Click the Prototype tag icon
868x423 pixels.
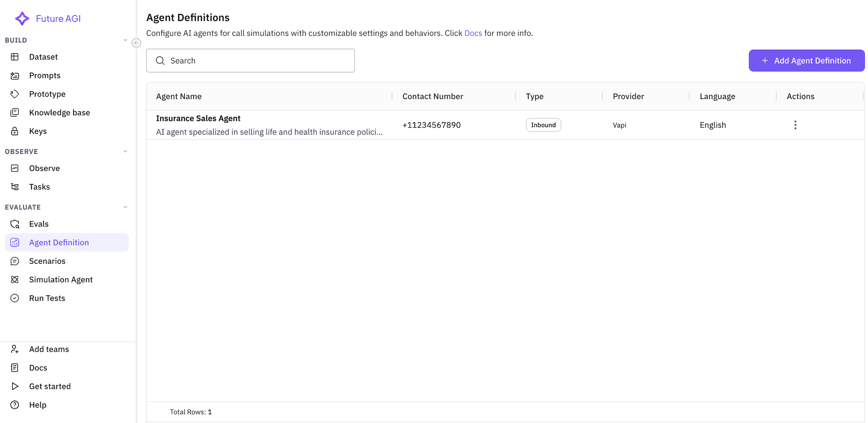point(15,94)
